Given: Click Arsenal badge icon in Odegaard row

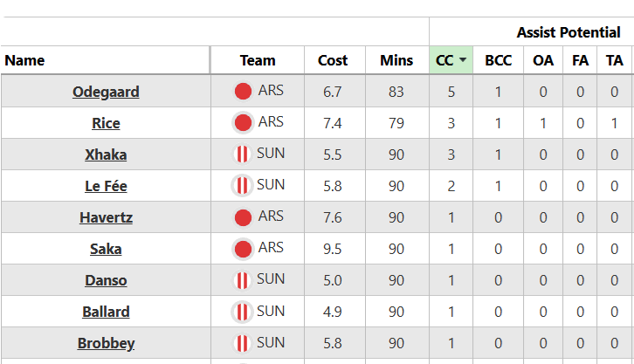Looking at the screenshot, I should pos(243,91).
